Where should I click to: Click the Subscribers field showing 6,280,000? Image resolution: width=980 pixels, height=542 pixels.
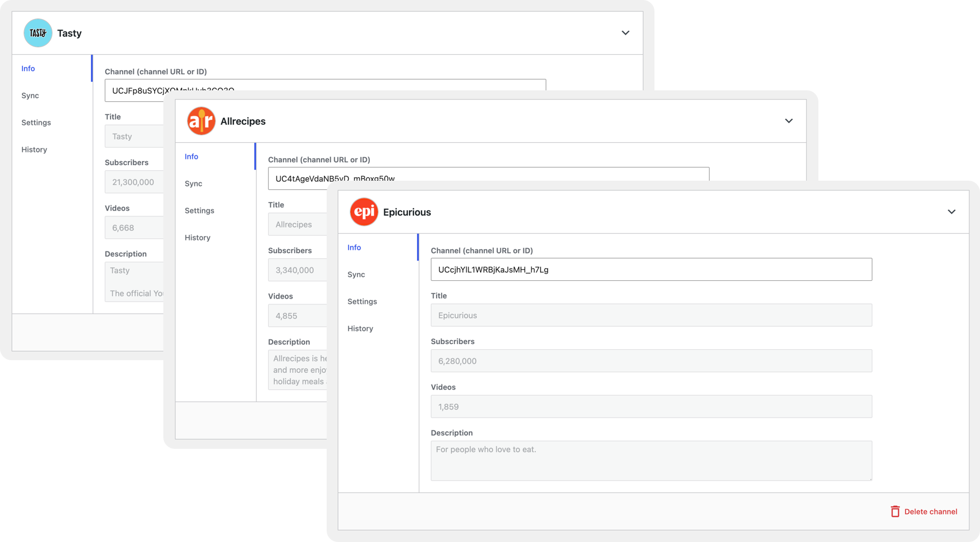click(651, 361)
